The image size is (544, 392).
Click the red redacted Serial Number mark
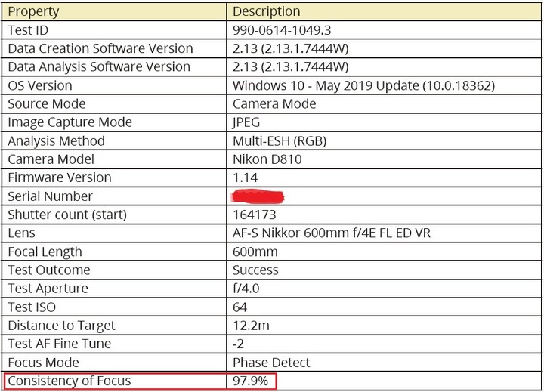coord(258,196)
